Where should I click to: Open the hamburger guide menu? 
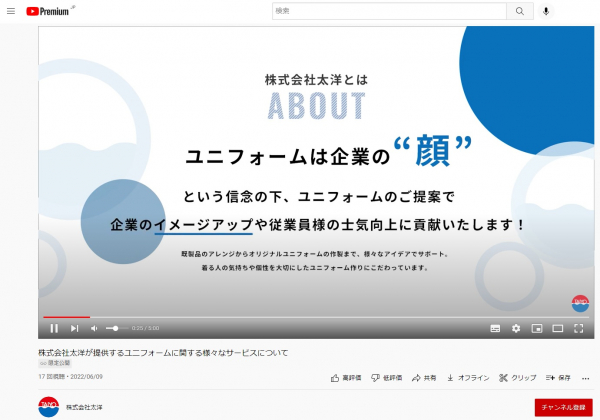(11, 11)
